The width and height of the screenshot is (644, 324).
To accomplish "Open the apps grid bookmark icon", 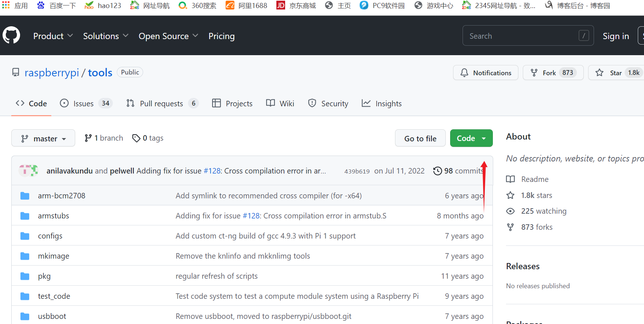I will (x=6, y=5).
